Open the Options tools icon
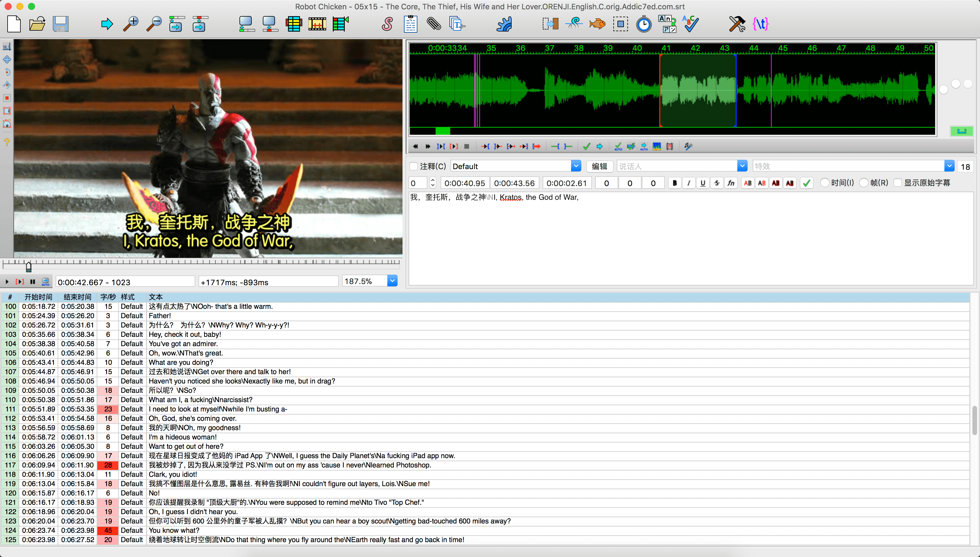Screen dimensions: 980x557 737,24
